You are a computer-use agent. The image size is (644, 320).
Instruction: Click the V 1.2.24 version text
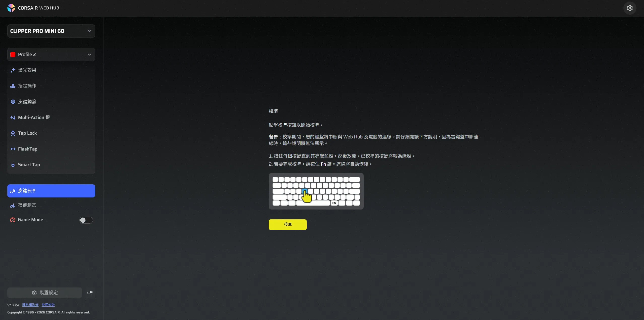(x=13, y=305)
